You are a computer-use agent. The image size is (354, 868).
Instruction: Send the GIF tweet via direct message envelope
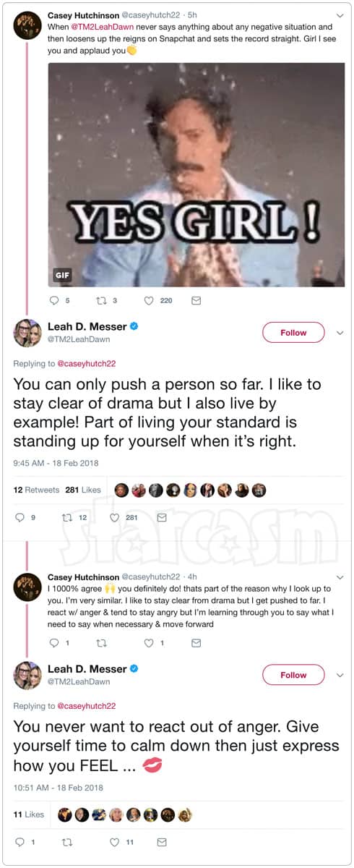pos(196,301)
